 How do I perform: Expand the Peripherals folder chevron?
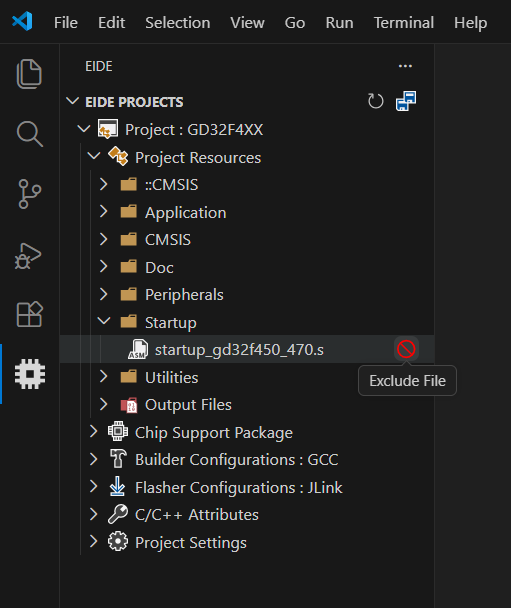(103, 294)
